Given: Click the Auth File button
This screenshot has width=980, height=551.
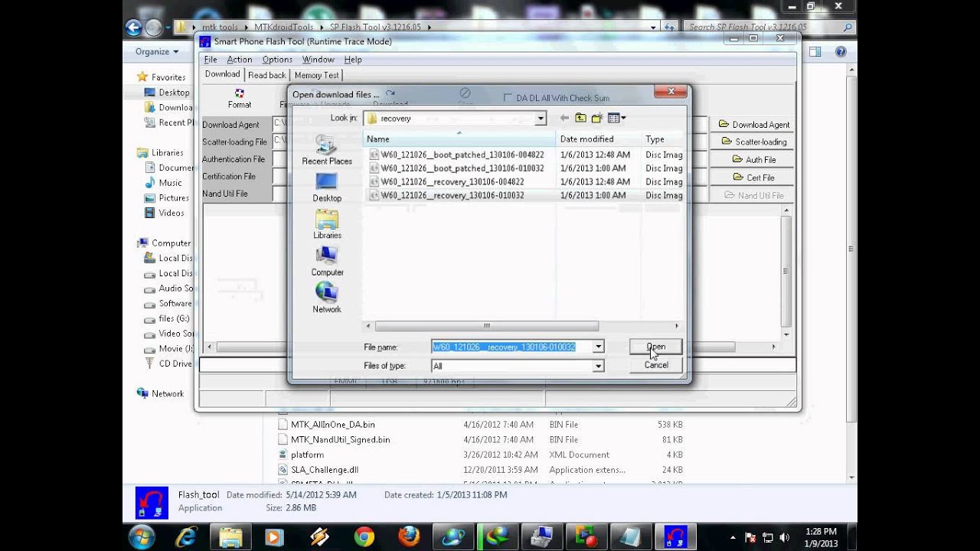Looking at the screenshot, I should click(x=753, y=159).
